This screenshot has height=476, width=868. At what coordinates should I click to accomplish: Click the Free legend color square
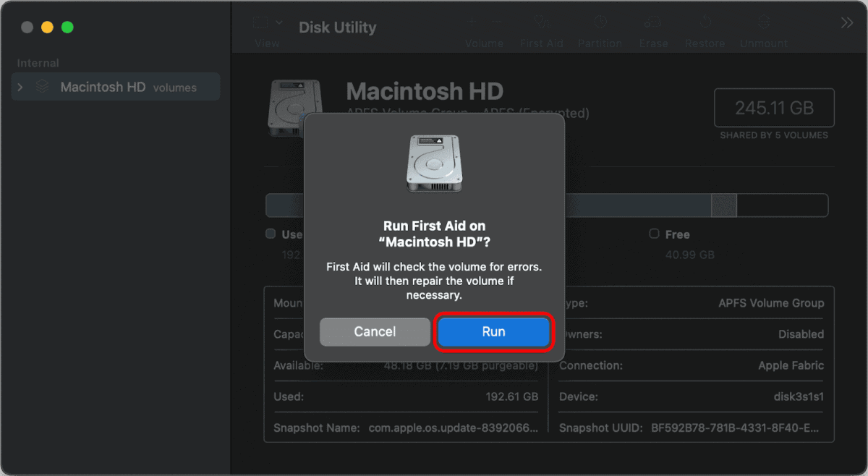tap(655, 234)
